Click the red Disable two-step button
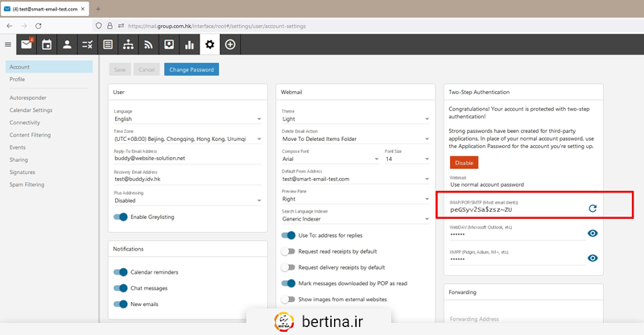Image resolution: width=644 pixels, height=335 pixels. point(464,163)
